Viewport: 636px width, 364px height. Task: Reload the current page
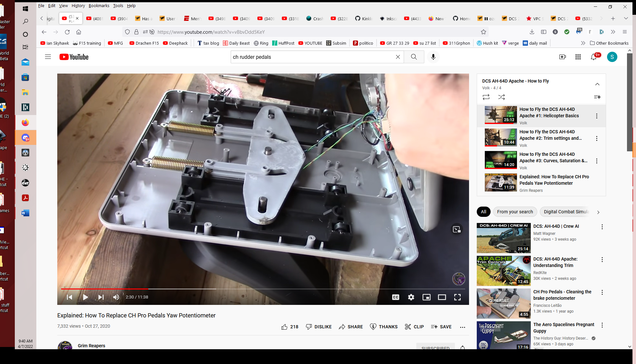pyautogui.click(x=67, y=32)
